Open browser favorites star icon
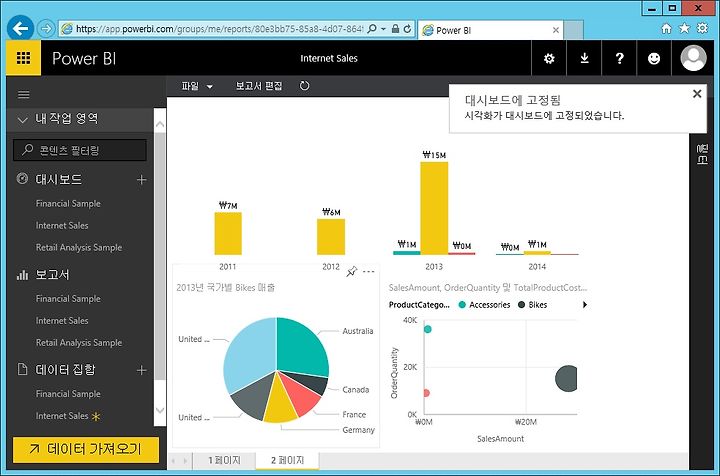Viewport: 720px width, 476px height. tap(684, 28)
